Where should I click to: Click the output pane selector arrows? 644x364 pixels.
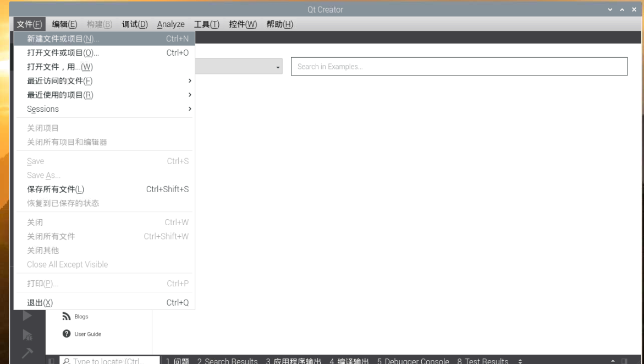[x=520, y=361]
